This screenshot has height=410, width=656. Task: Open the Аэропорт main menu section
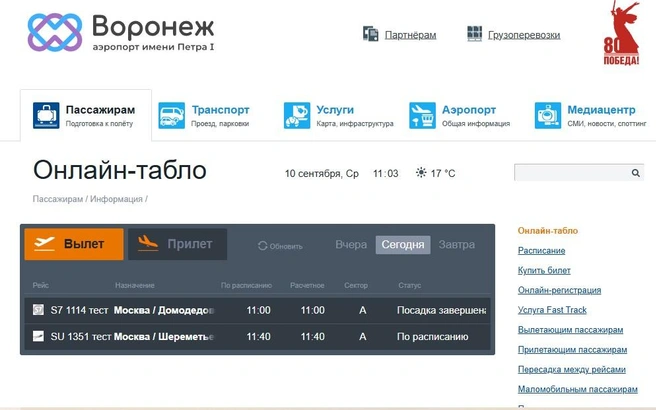tap(459, 115)
